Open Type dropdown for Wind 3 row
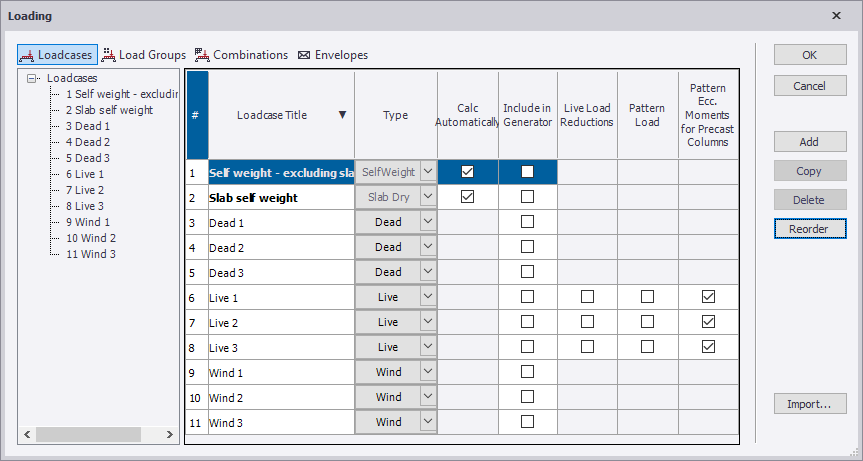Viewport: 863px width, 461px height. (x=428, y=422)
